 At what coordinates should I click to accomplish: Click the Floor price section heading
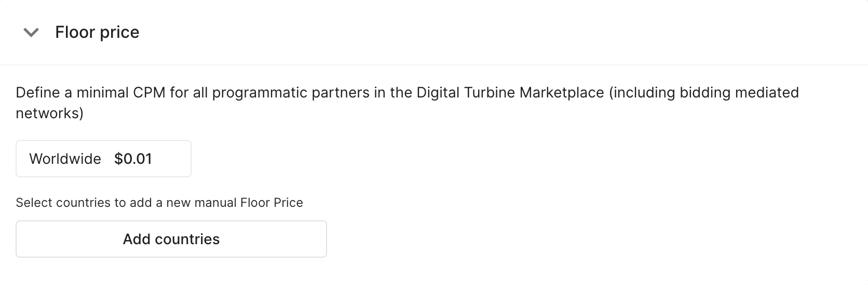97,32
